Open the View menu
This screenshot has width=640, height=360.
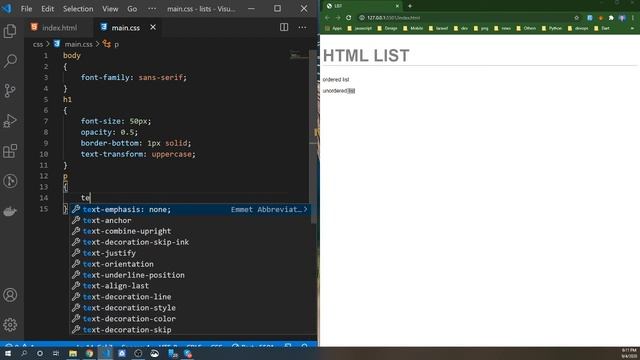[110, 9]
